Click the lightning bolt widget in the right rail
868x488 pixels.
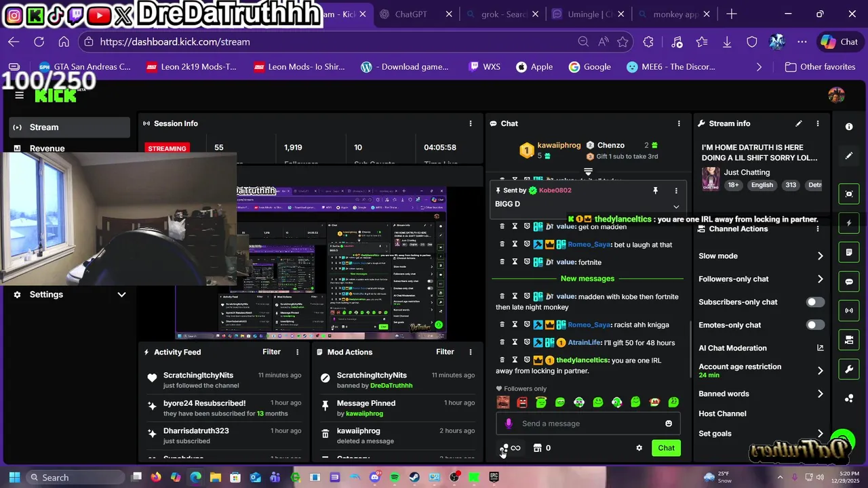(849, 223)
